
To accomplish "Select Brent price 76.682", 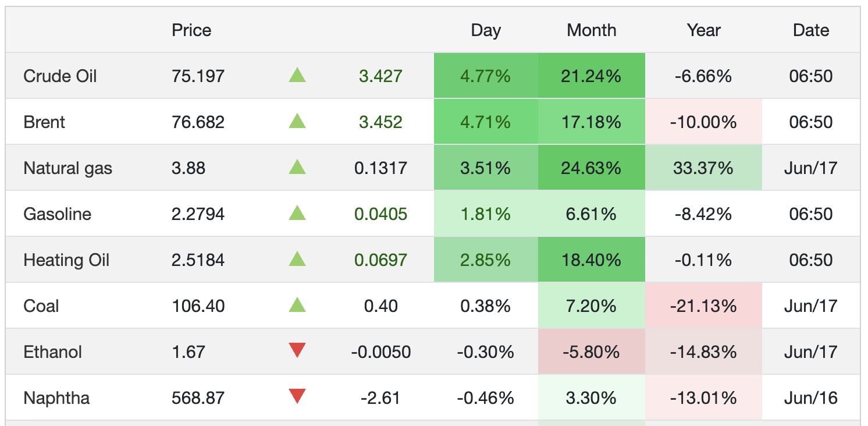I will coord(198,122).
